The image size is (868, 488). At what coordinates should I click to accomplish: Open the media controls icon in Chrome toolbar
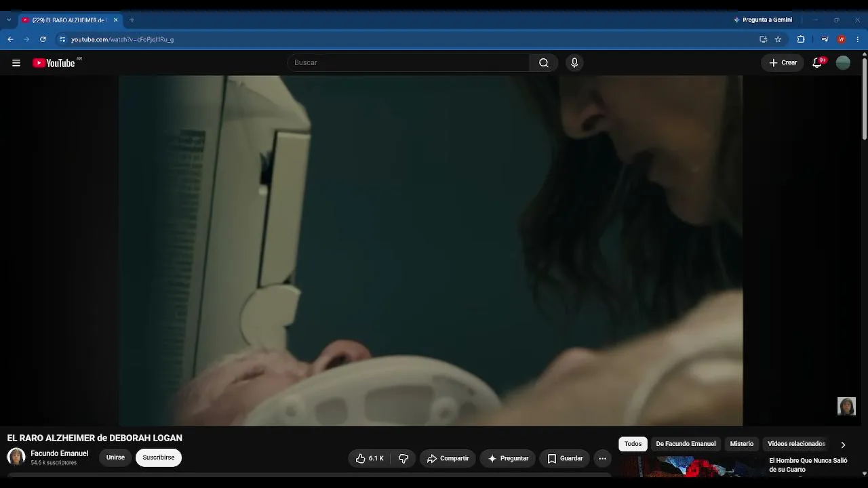pyautogui.click(x=825, y=39)
